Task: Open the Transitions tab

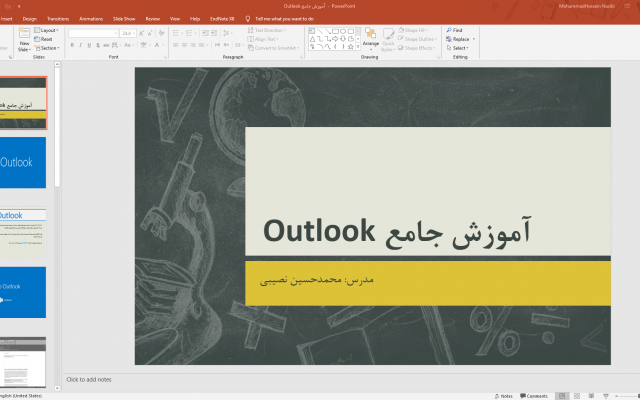Action: coord(58,19)
